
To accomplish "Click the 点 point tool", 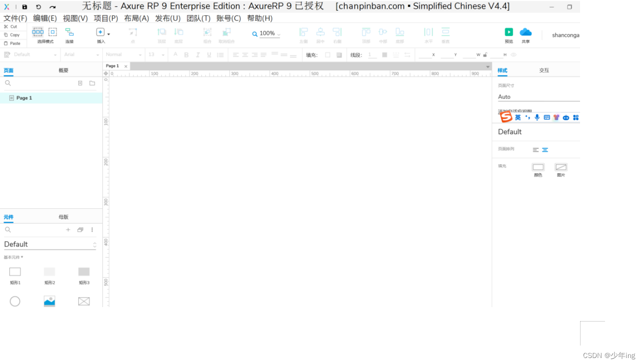I will tap(132, 32).
